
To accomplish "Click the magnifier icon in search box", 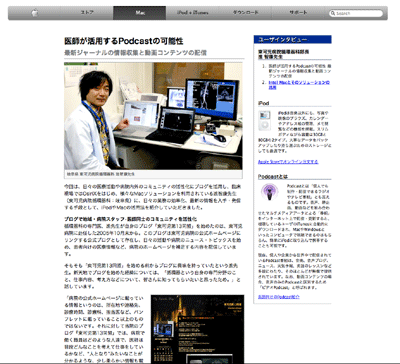I will (x=333, y=13).
